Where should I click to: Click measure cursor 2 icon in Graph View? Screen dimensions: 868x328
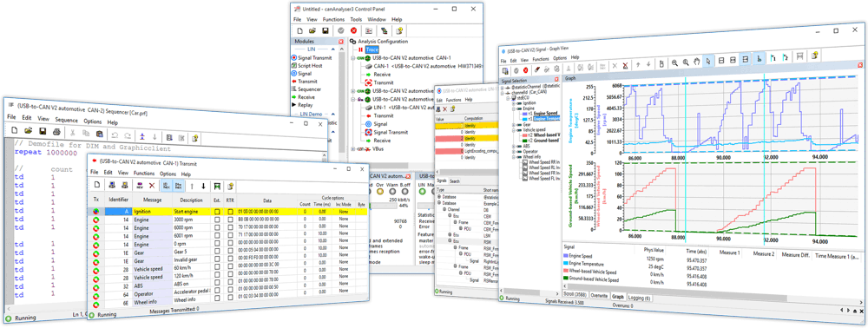click(x=786, y=58)
